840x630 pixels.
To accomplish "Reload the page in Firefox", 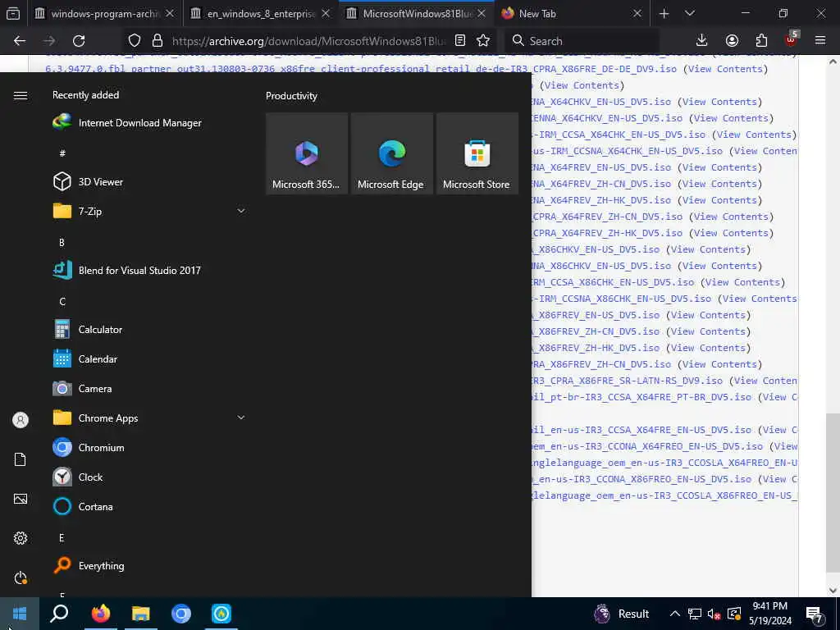I will pos(79,41).
